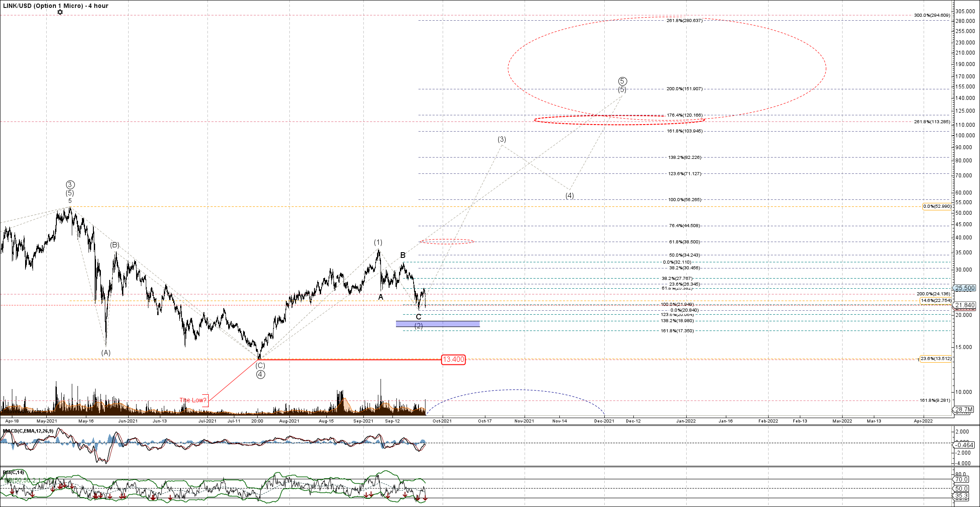
Task: Click the bold B wave label
Action: point(403,255)
